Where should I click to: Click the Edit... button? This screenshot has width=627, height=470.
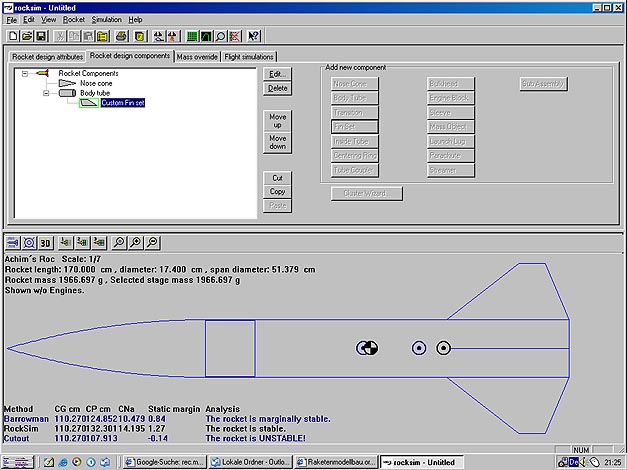click(x=278, y=74)
